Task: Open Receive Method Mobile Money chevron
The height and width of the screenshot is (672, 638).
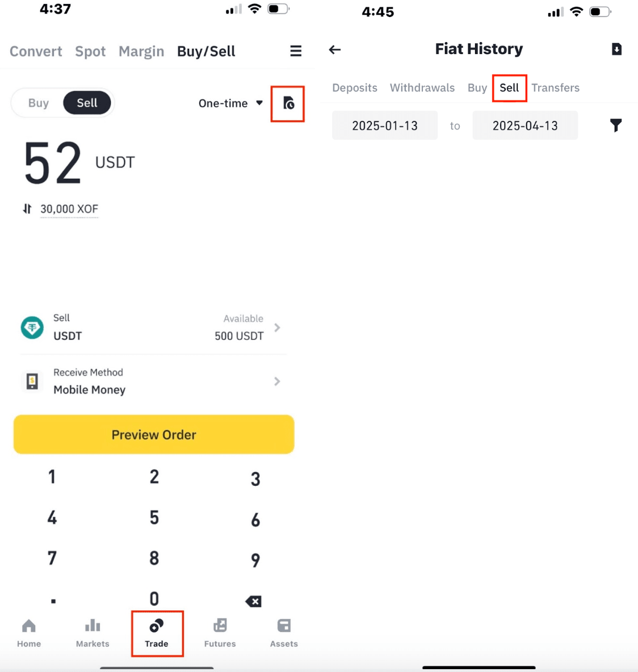Action: tap(277, 381)
